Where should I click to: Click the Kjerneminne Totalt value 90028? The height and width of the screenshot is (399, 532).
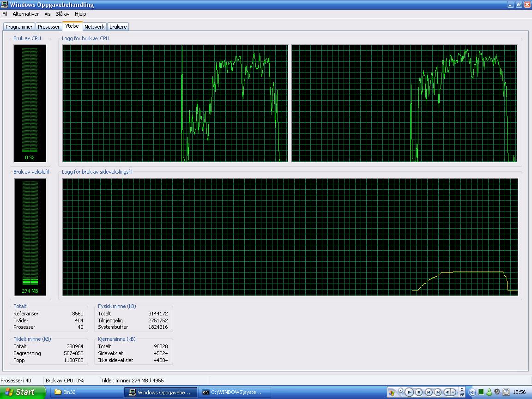pyautogui.click(x=161, y=346)
